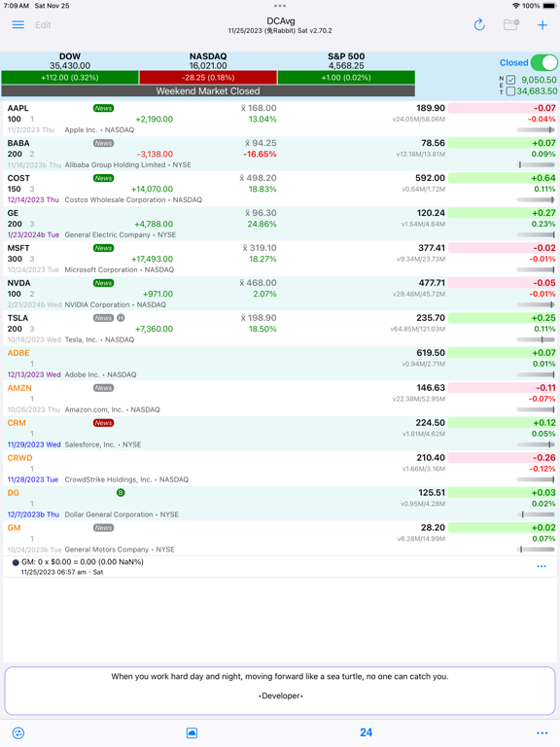Viewport: 560px width, 747px height.
Task: Tap TSLA day range slider
Action: coord(536,339)
